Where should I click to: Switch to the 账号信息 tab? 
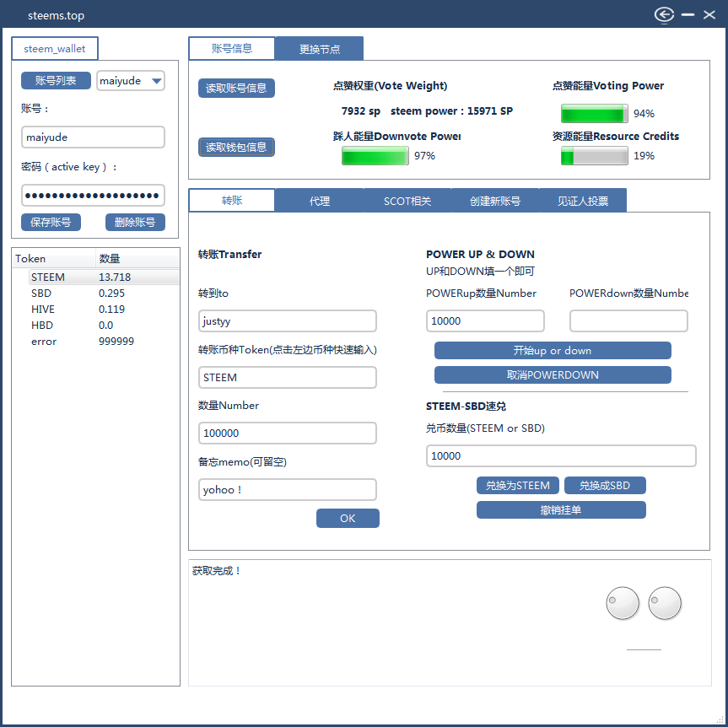click(232, 48)
